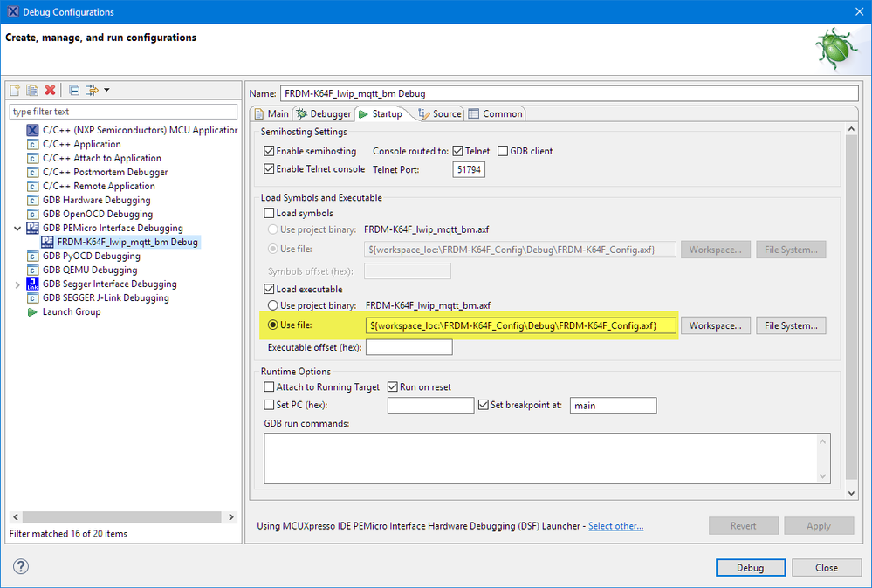The image size is (872, 588).
Task: Click the C/C++ Attach to Application icon
Action: pyautogui.click(x=33, y=159)
